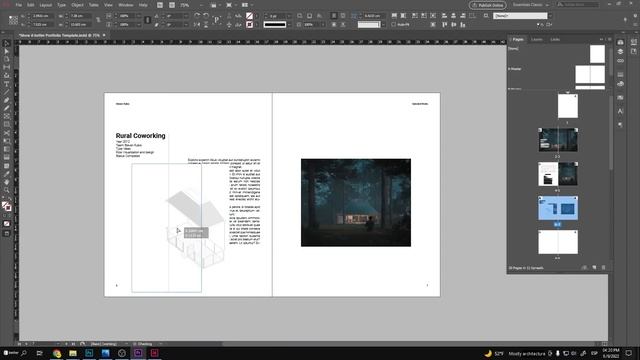The image size is (640, 360).
Task: Toggle the screen view mode in toolbox
Action: [x=7, y=233]
